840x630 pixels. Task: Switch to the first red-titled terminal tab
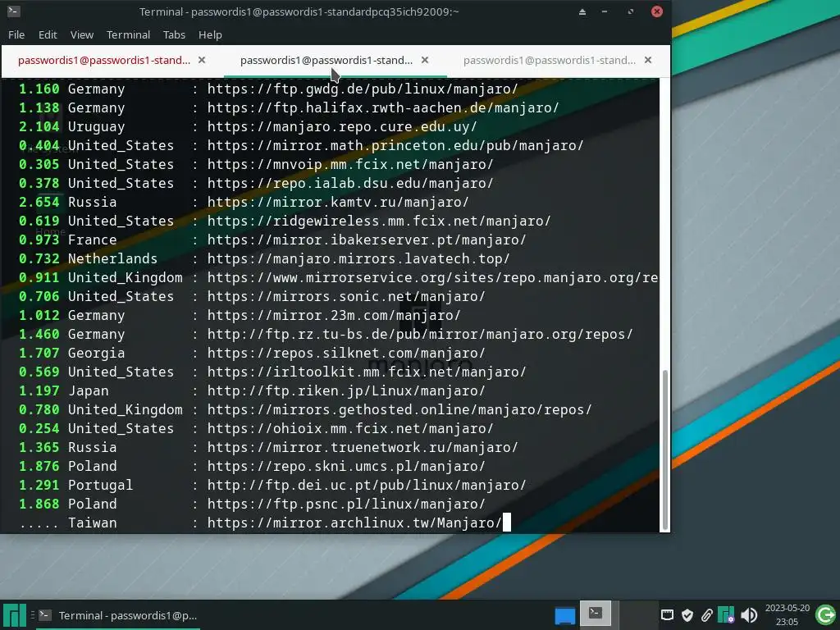(x=104, y=61)
